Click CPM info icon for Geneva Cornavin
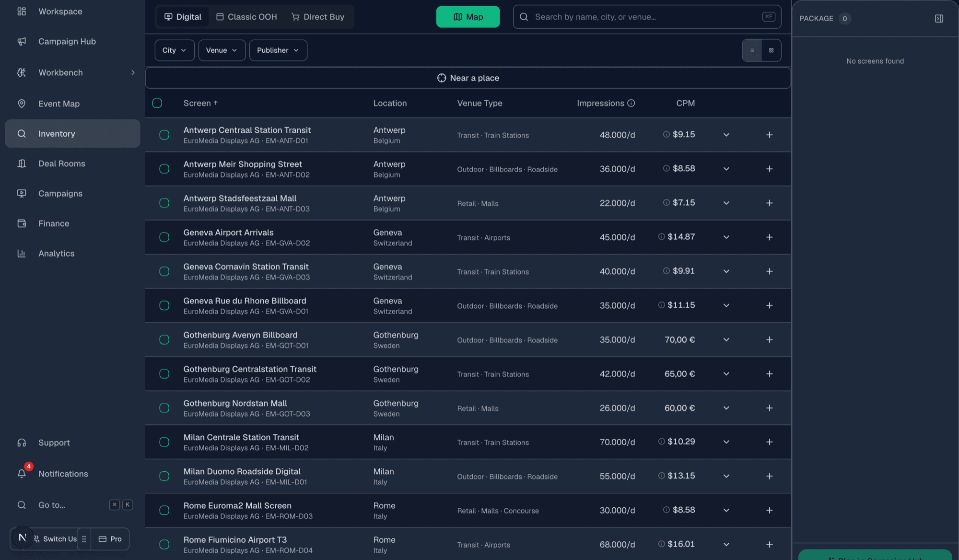 pos(666,271)
